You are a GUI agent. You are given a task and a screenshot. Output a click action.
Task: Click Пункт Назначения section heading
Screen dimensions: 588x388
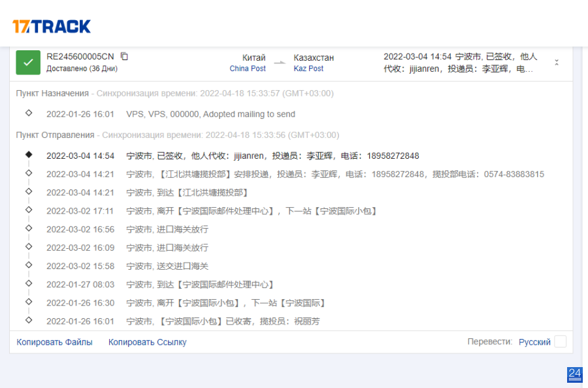click(x=52, y=93)
